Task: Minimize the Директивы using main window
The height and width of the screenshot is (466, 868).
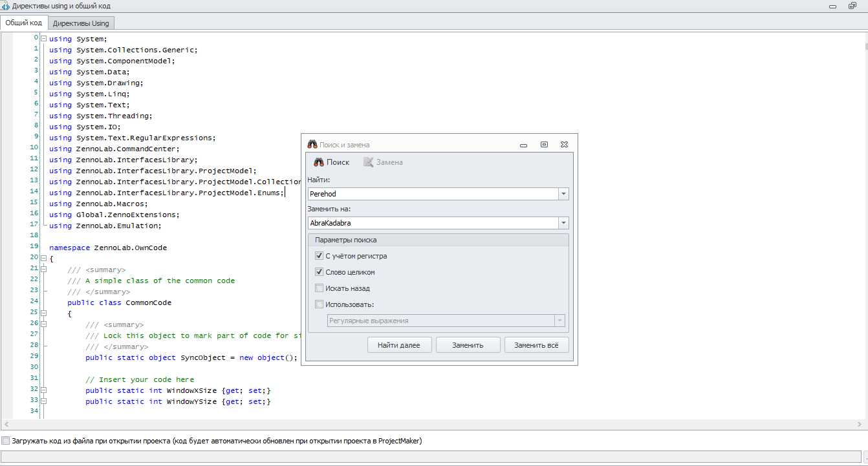Action: point(831,6)
